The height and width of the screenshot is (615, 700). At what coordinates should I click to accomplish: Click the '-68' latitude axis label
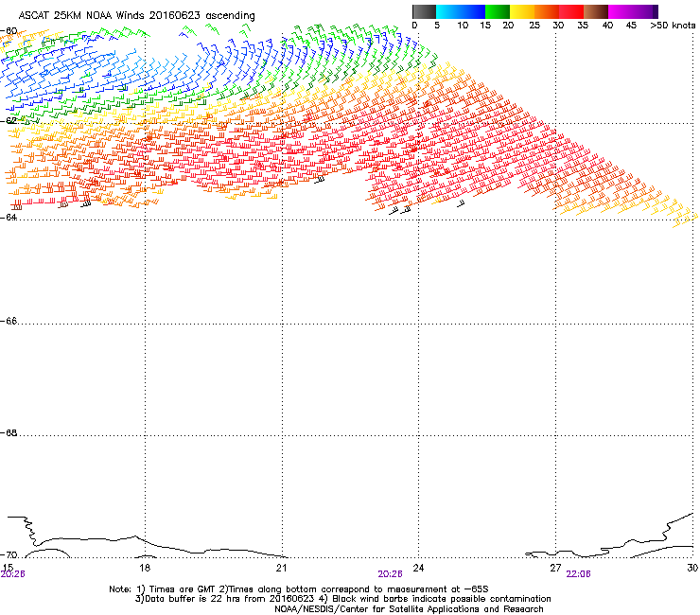point(9,432)
